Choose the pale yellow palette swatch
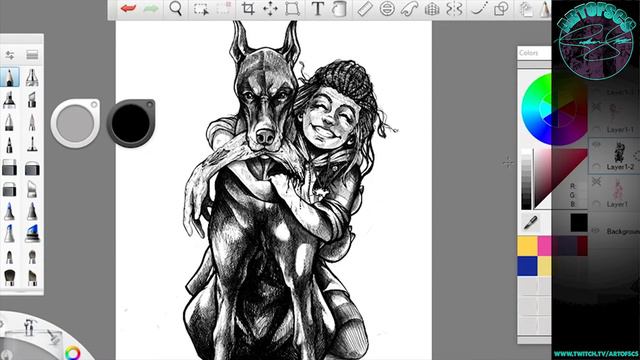This screenshot has height=360, width=640. click(x=545, y=266)
